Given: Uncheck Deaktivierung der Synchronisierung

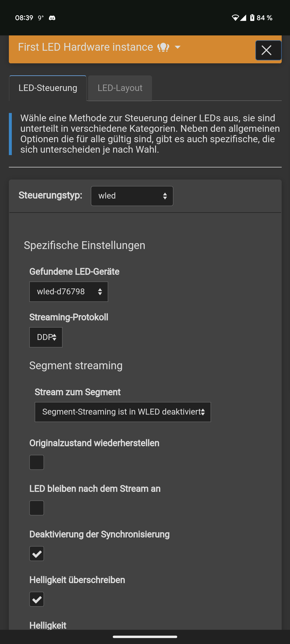Looking at the screenshot, I should tap(37, 554).
